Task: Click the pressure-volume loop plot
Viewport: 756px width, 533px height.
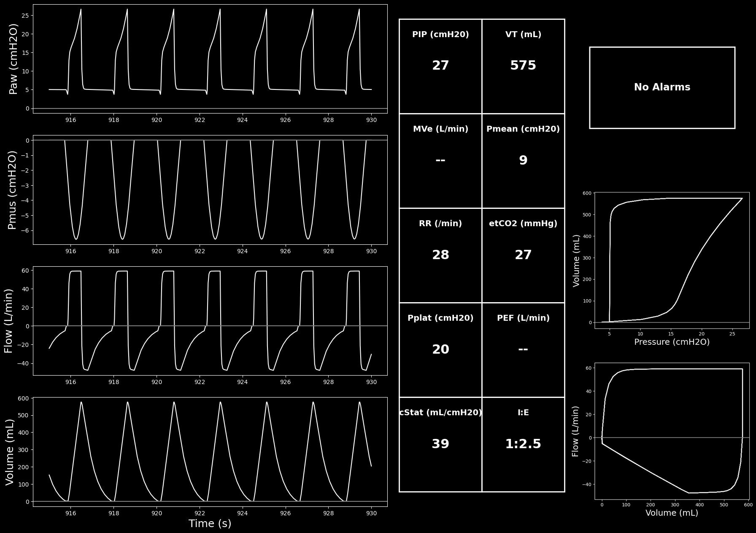Action: pos(672,260)
